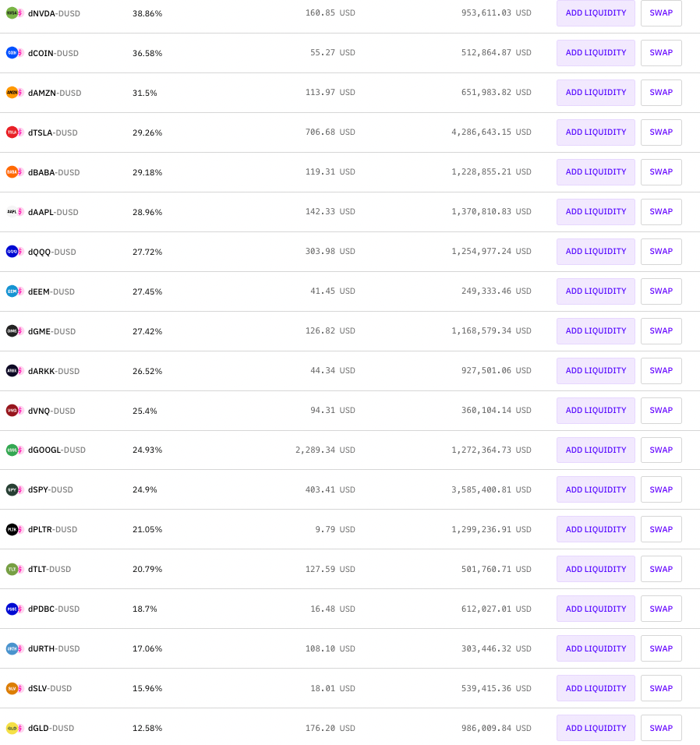700x745 pixels.
Task: Swap on the dVNQ-DUSD row
Action: coord(661,411)
